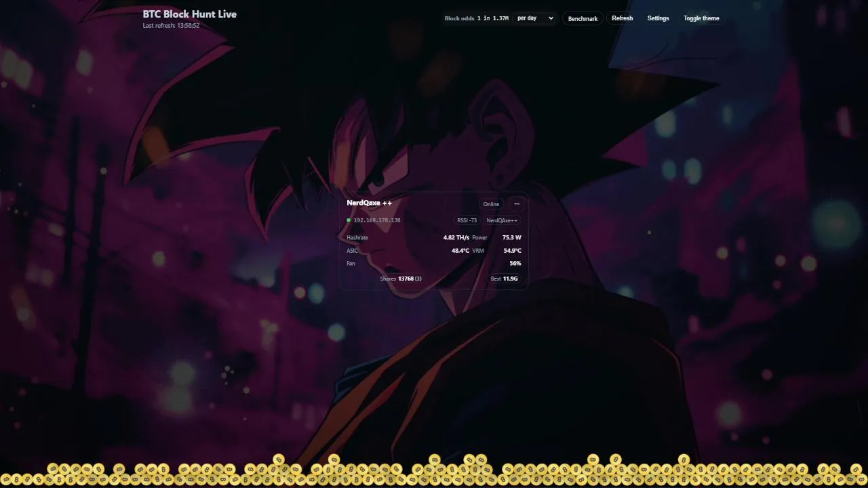The image size is (868, 488).
Task: Click the VRM temperature 54.9°C
Action: [x=513, y=251]
